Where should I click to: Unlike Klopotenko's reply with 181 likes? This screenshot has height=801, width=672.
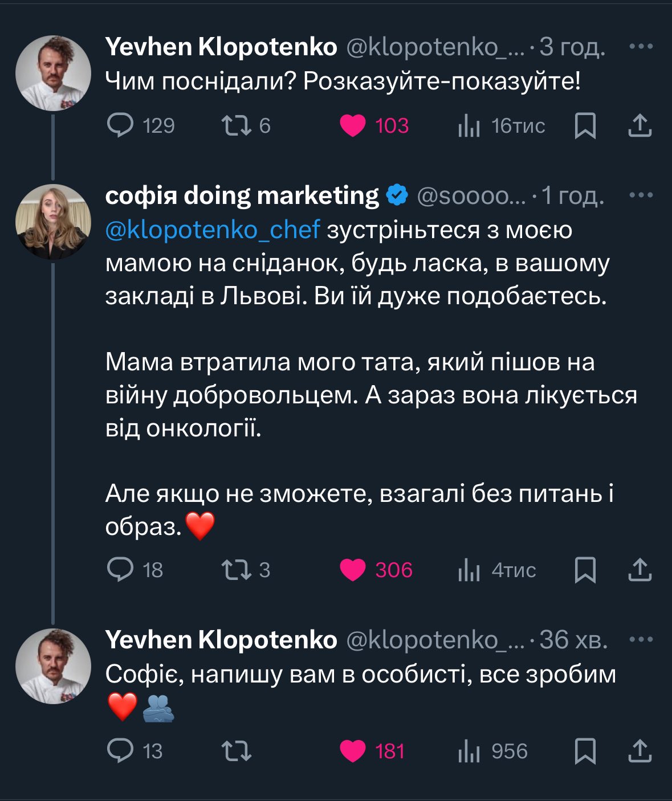(x=353, y=750)
